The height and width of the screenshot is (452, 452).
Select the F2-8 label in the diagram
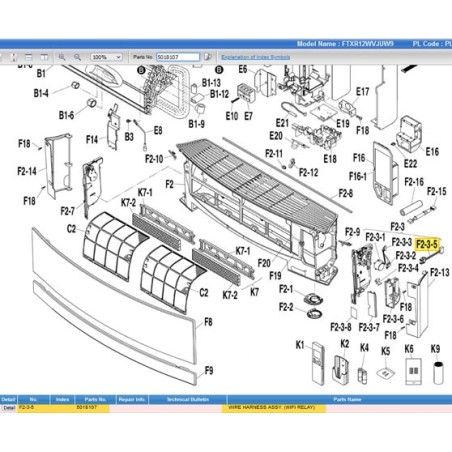point(346,193)
